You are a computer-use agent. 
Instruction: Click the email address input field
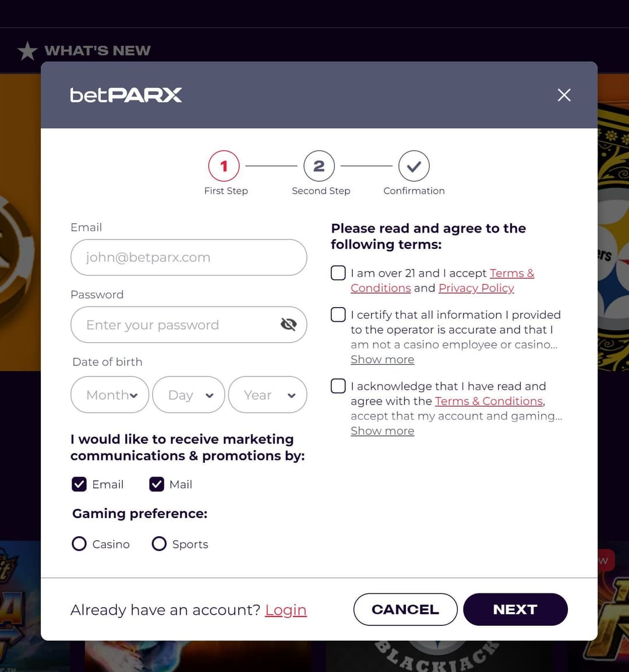pyautogui.click(x=189, y=257)
